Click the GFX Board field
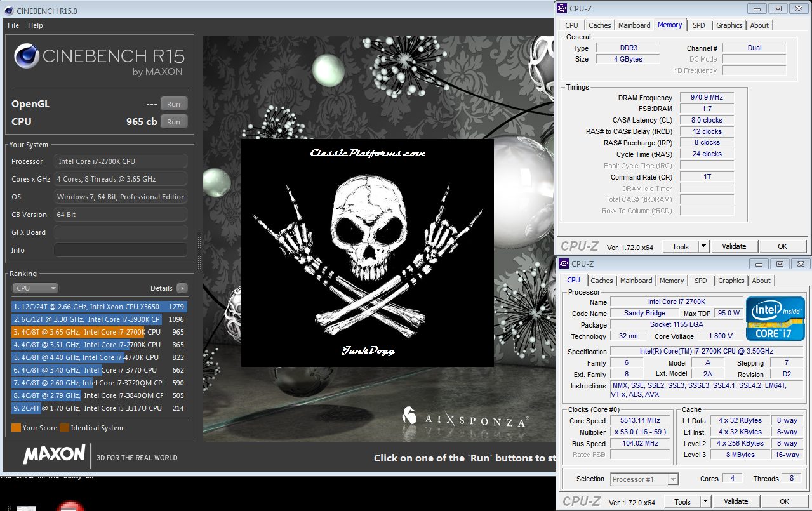 [x=121, y=232]
